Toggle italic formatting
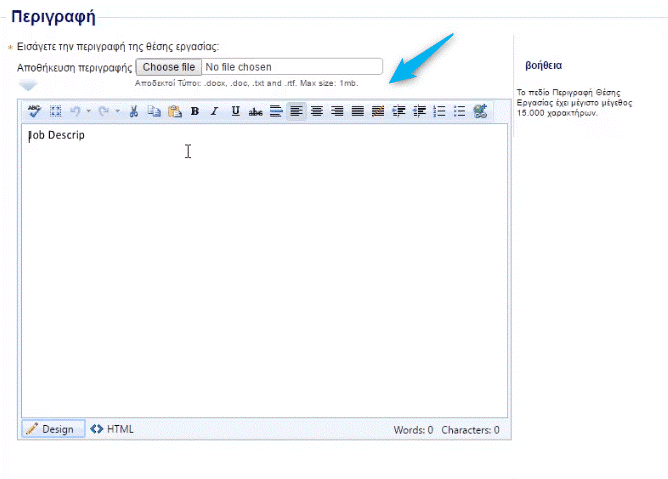This screenshot has width=668, height=479. 214,111
